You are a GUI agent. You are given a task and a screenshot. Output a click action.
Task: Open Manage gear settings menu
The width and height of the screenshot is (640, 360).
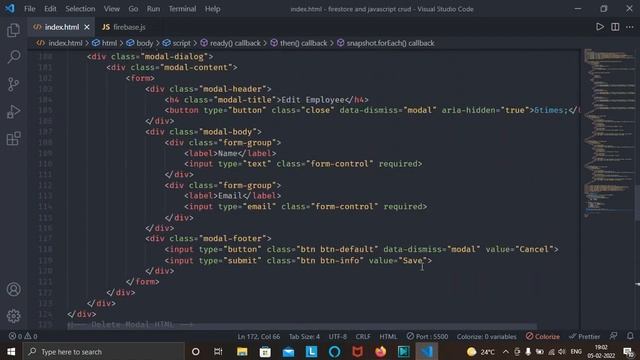coord(13,316)
